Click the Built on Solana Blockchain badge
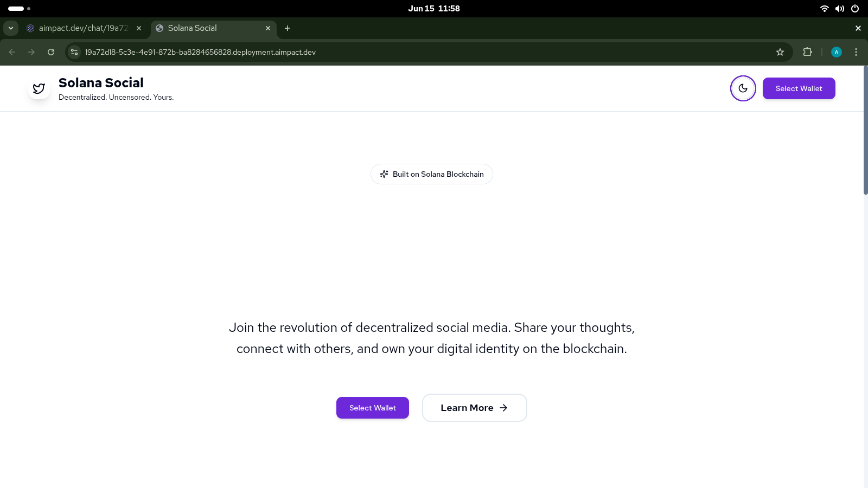This screenshot has height=488, width=868. (432, 174)
